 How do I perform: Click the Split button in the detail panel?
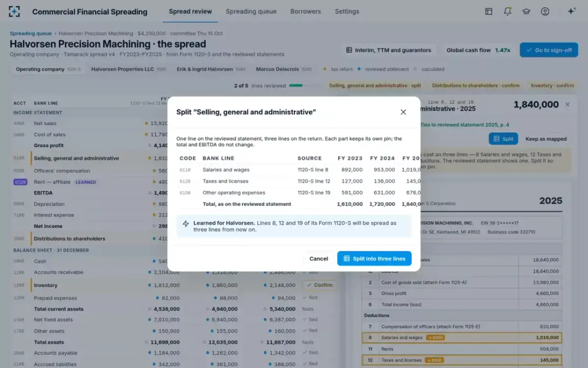click(x=503, y=139)
